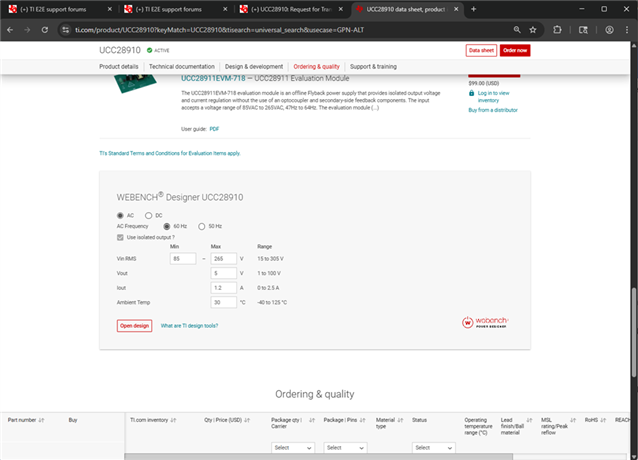
Task: Choose 50 Hz AC frequency
Action: 201,226
